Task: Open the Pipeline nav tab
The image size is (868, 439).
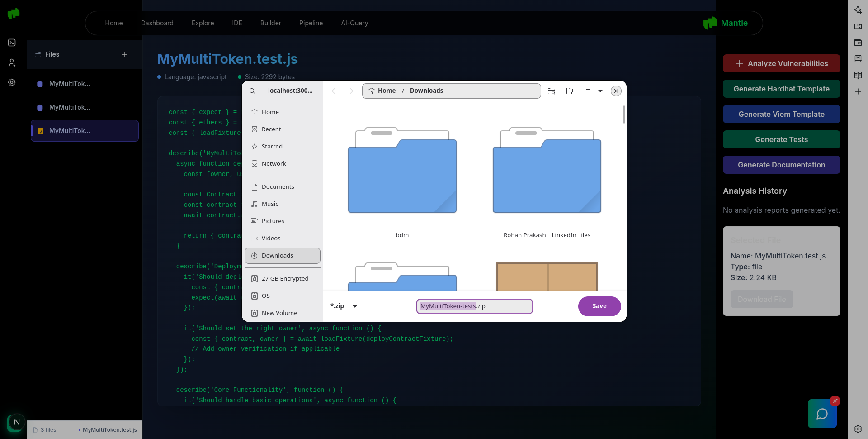Action: [311, 23]
